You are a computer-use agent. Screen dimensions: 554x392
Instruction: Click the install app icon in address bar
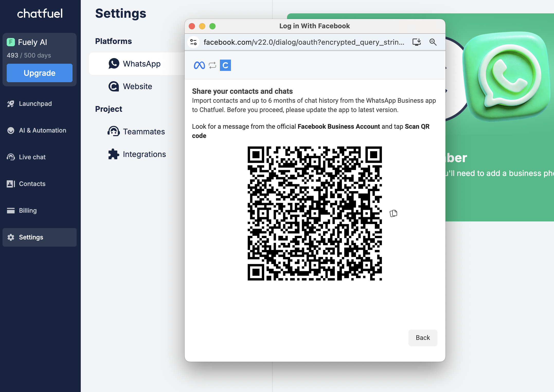coord(416,42)
